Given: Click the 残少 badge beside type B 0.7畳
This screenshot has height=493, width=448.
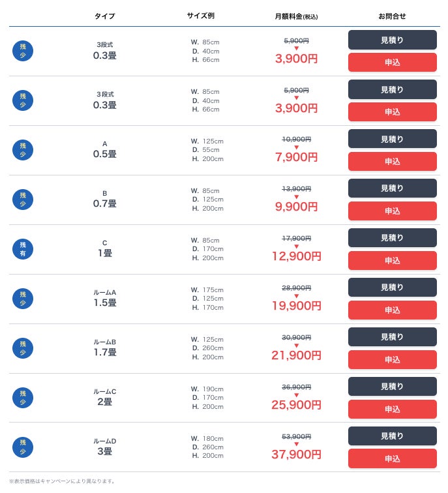Looking at the screenshot, I should point(23,200).
